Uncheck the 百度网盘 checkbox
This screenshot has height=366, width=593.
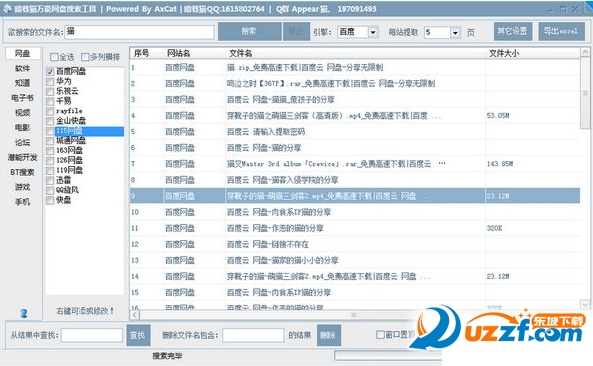(x=50, y=71)
